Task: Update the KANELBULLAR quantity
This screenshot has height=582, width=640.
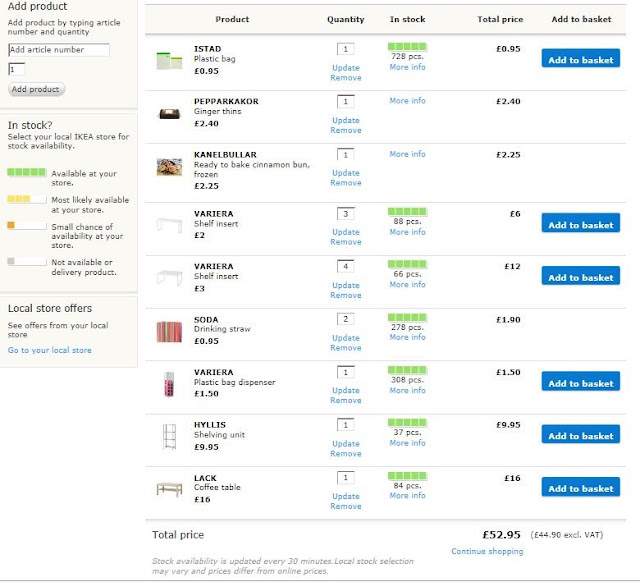Action: pyautogui.click(x=346, y=173)
